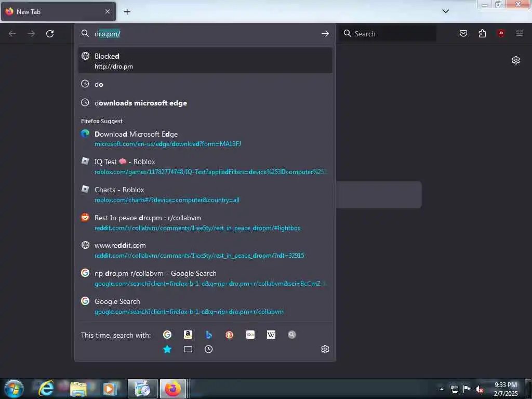Search this time with DuckDuckGo
532x399 pixels.
tap(229, 335)
